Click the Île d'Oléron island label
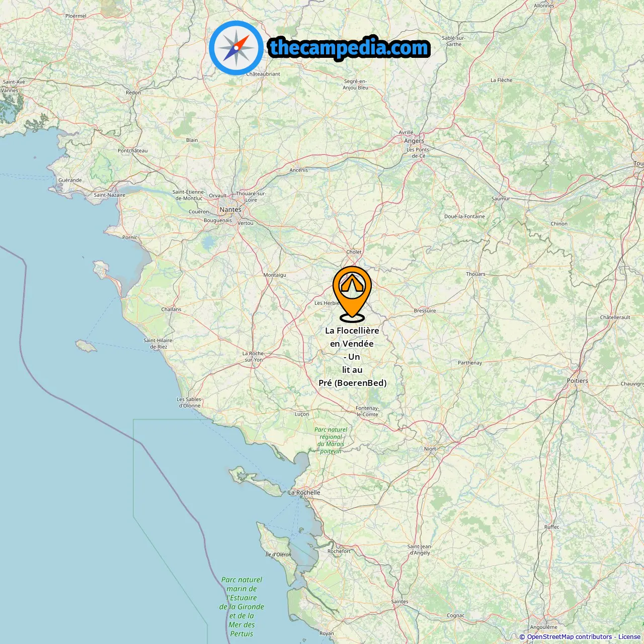Viewport: 644px width, 644px height. (278, 554)
